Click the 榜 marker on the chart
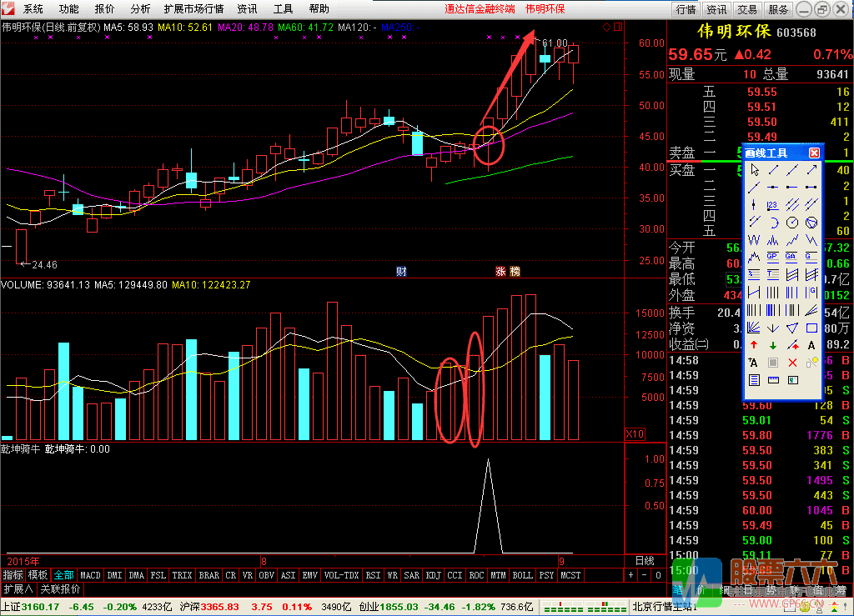 (515, 272)
